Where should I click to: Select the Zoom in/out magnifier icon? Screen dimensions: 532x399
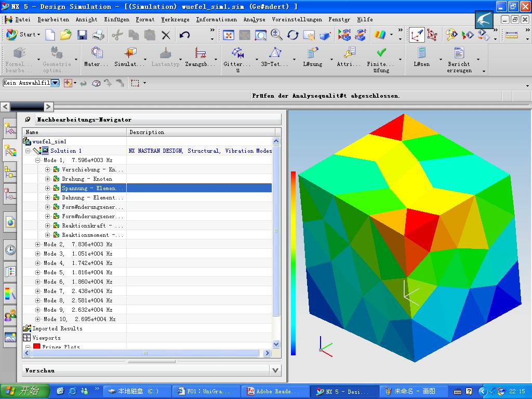[276, 35]
